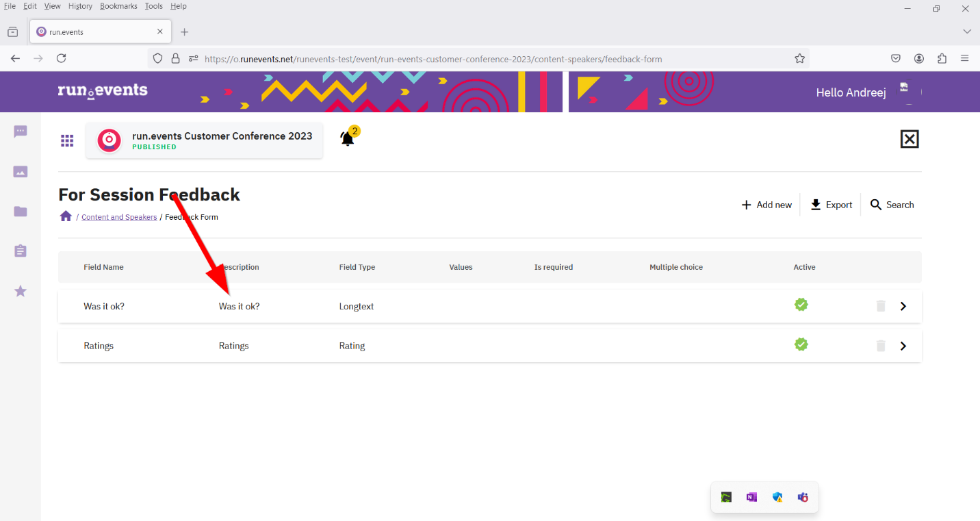Open the File menu
The height and width of the screenshot is (521, 980).
pos(10,6)
